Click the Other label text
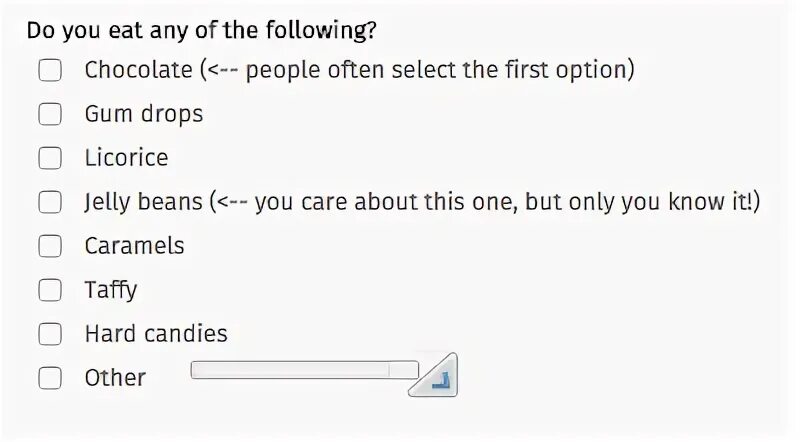 (x=115, y=378)
